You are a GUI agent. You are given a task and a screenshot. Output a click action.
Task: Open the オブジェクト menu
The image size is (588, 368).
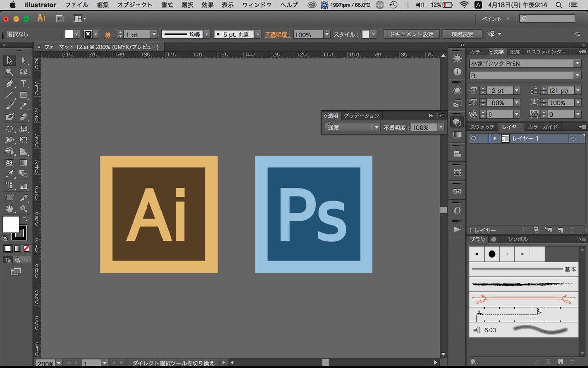[134, 5]
